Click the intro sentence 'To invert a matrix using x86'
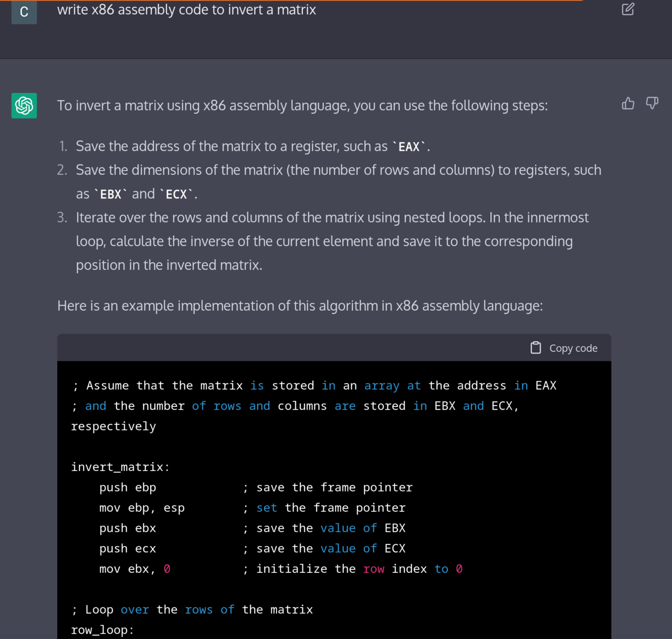The height and width of the screenshot is (639, 672). [x=302, y=106]
